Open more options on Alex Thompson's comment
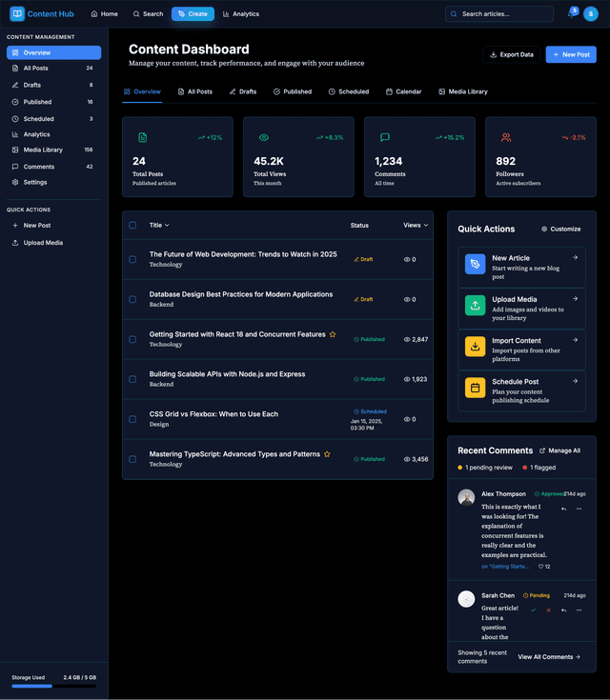The height and width of the screenshot is (700, 610). [578, 509]
